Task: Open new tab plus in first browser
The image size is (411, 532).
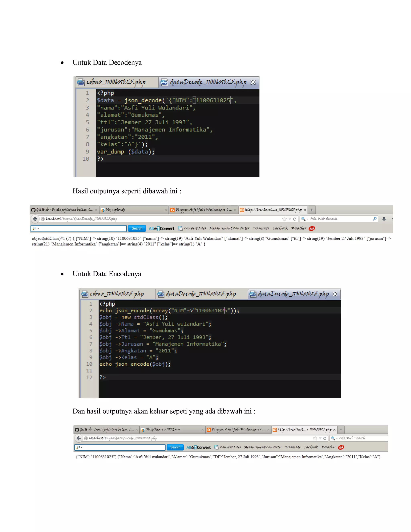Action: [312, 210]
